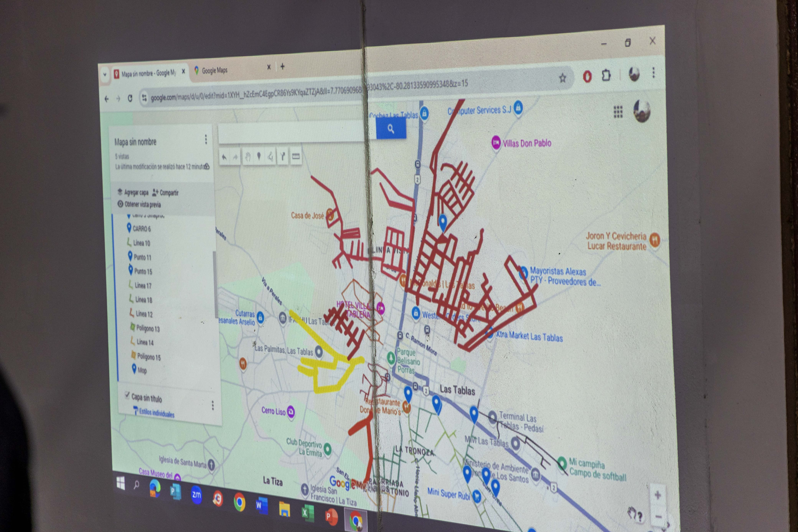The image size is (798, 532).
Task: Click Agregar capa
Action: (133, 192)
